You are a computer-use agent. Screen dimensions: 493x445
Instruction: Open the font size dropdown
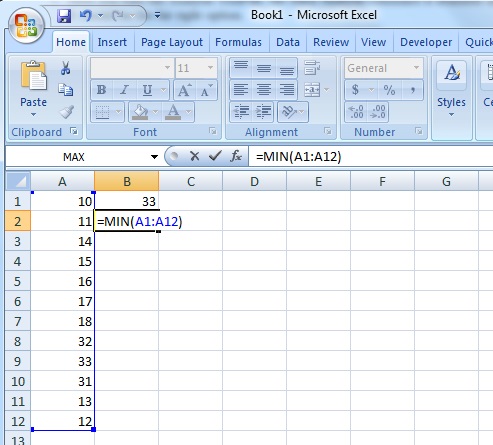210,68
